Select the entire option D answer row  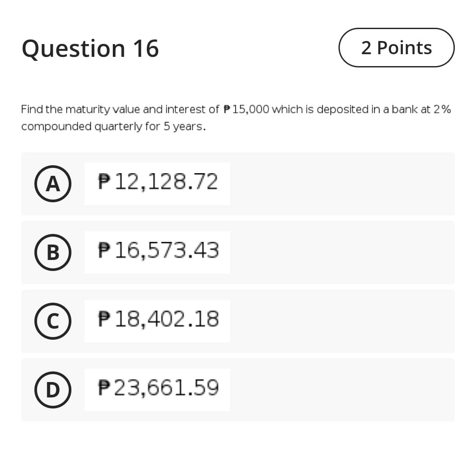point(238,390)
